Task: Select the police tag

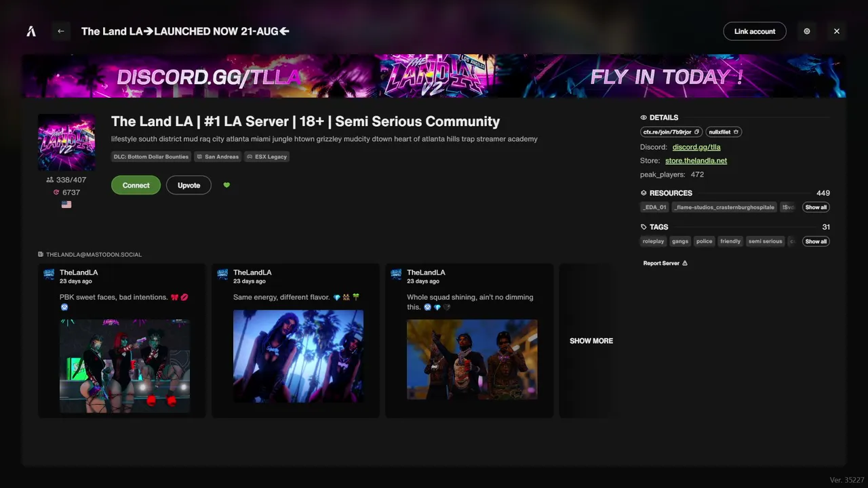Action: 705,241
